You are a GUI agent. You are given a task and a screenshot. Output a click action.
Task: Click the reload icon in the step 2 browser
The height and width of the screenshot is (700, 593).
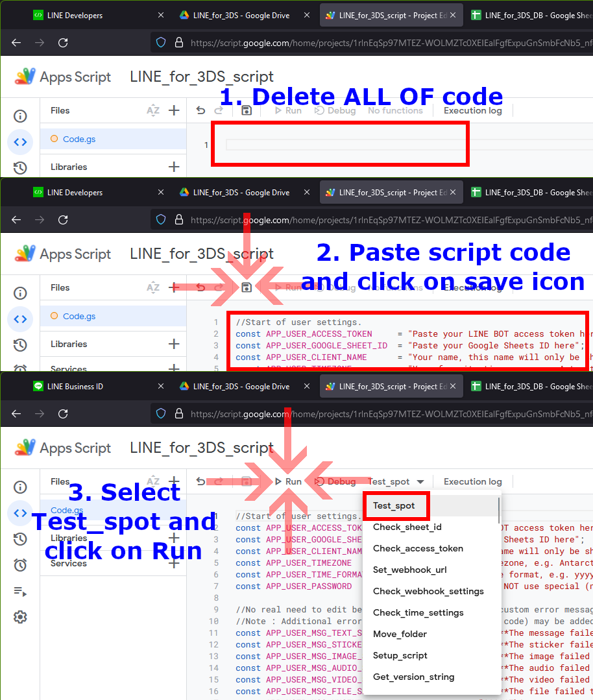click(x=63, y=220)
